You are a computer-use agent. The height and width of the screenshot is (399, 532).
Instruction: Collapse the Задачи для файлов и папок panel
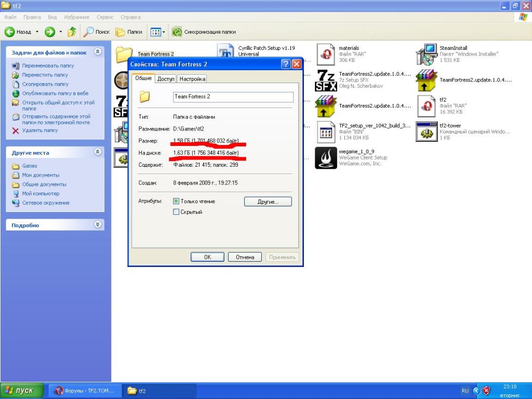pos(98,51)
